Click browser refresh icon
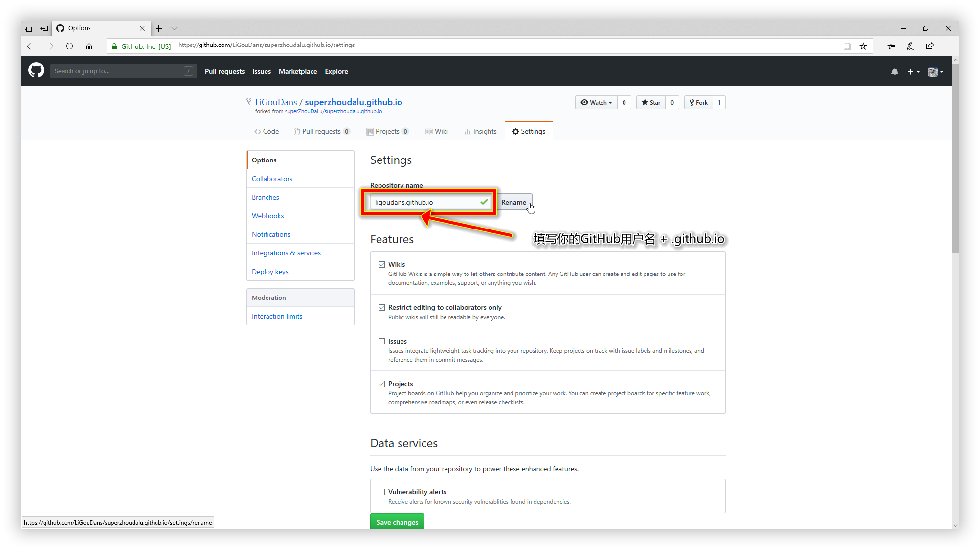Screen dimensions: 980x550 [69, 46]
